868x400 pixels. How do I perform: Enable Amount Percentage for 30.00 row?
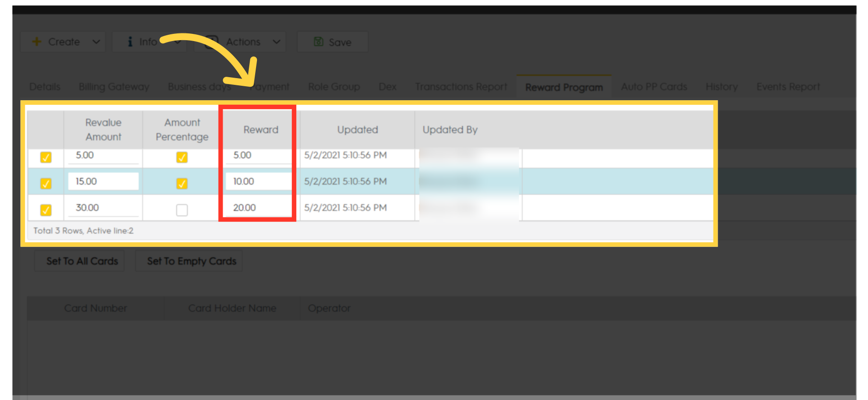(x=182, y=210)
